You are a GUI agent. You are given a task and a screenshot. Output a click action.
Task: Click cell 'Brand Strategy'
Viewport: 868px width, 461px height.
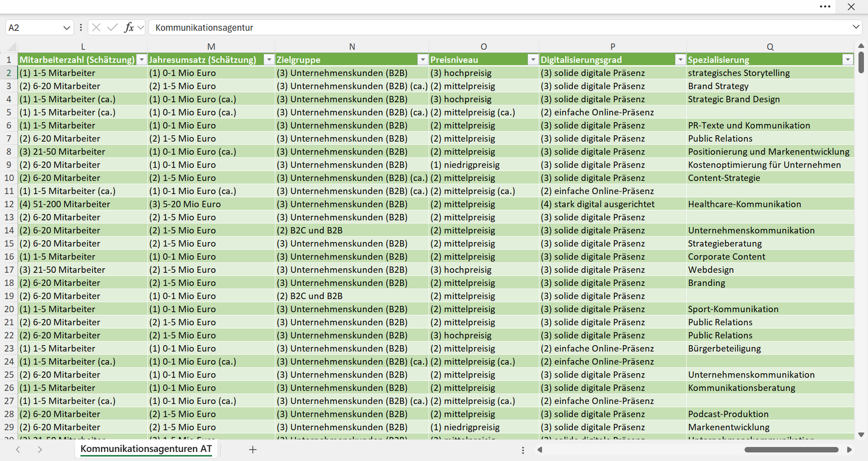click(770, 86)
